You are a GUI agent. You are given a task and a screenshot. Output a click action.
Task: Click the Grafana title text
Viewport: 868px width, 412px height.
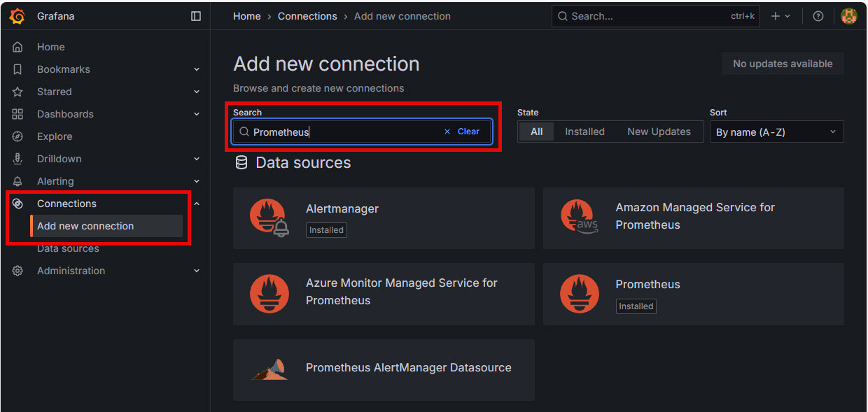pos(56,16)
